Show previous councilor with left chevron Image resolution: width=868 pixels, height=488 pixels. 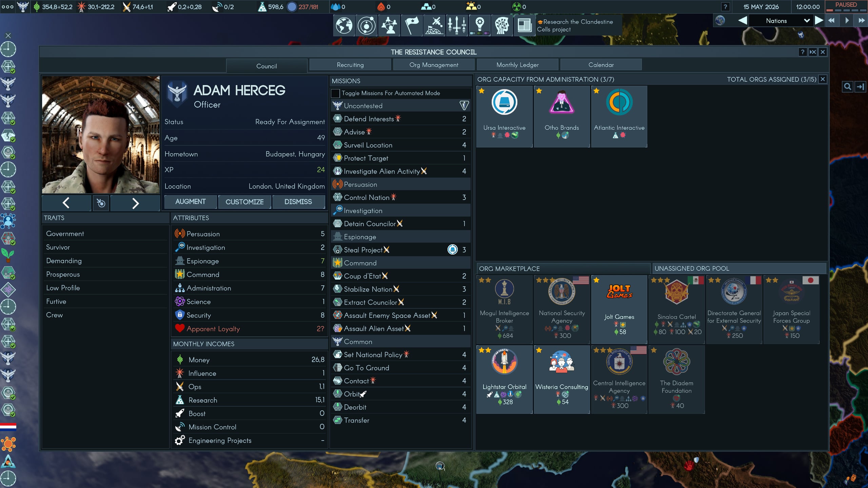(66, 203)
